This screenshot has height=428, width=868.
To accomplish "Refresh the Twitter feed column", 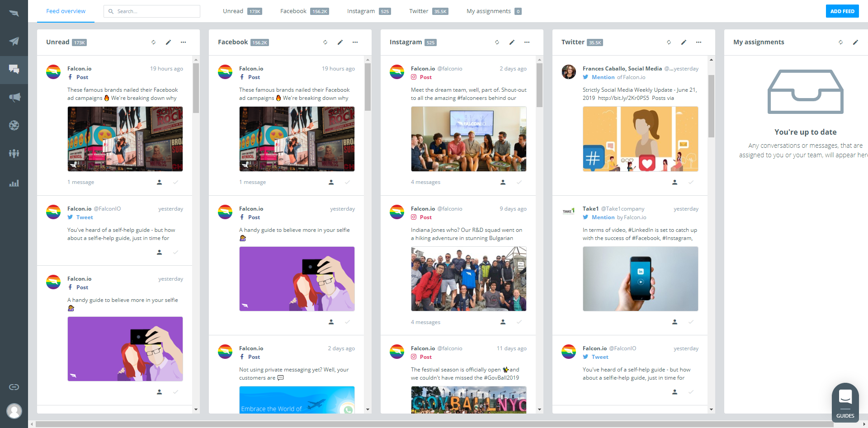I will point(669,42).
